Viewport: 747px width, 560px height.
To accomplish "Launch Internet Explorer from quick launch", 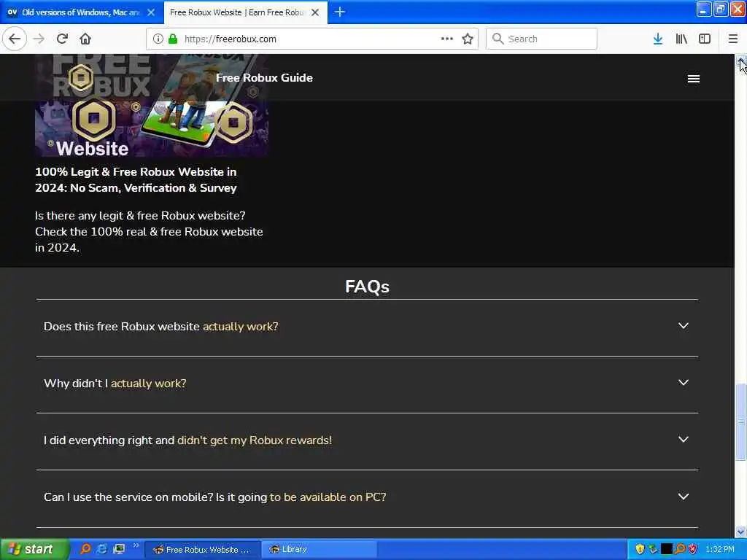I will click(x=101, y=549).
